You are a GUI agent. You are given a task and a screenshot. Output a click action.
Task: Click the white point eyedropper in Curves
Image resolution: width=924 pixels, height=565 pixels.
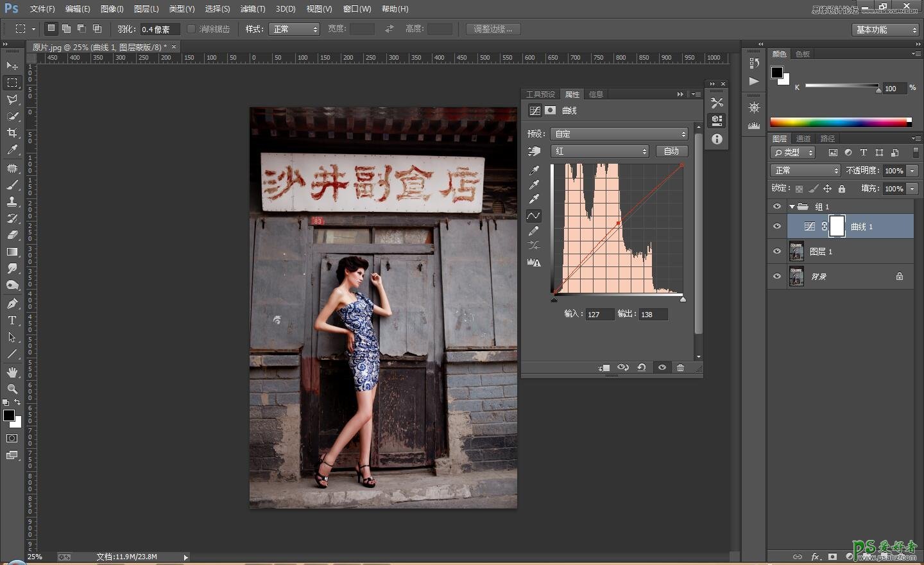click(x=534, y=199)
